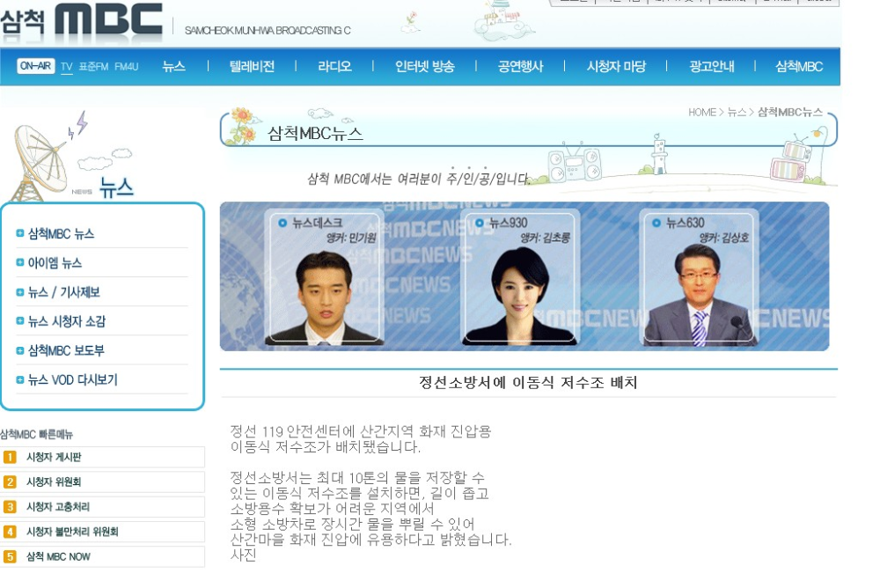Click the ON-AIR broadcast icon
The image size is (880, 588).
tap(35, 65)
